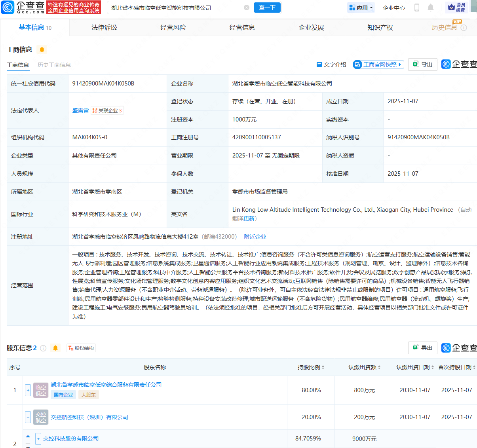
Task: Open notifications via the bell icon
Action: (431, 8)
